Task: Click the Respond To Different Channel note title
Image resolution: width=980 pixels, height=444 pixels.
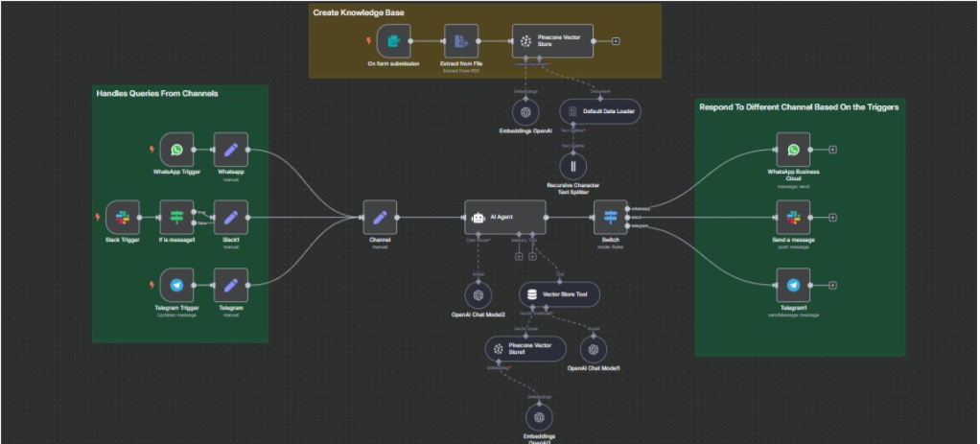Action: pyautogui.click(x=799, y=107)
